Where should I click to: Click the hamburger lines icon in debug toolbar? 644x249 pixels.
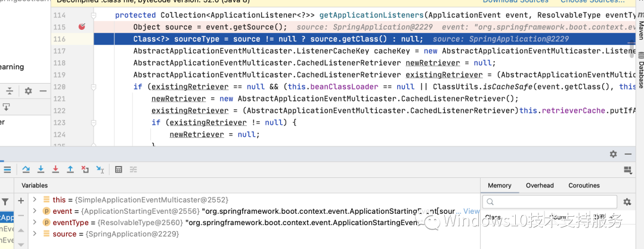[x=7, y=169]
